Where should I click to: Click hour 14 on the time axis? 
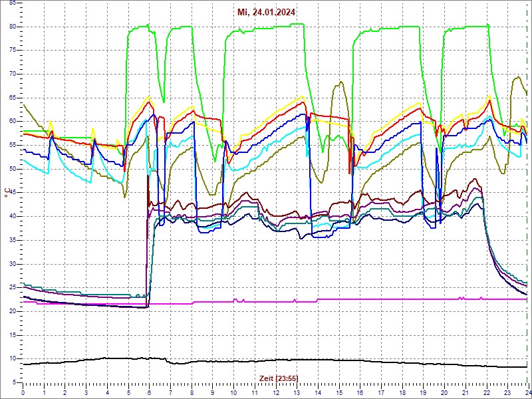coord(318,392)
